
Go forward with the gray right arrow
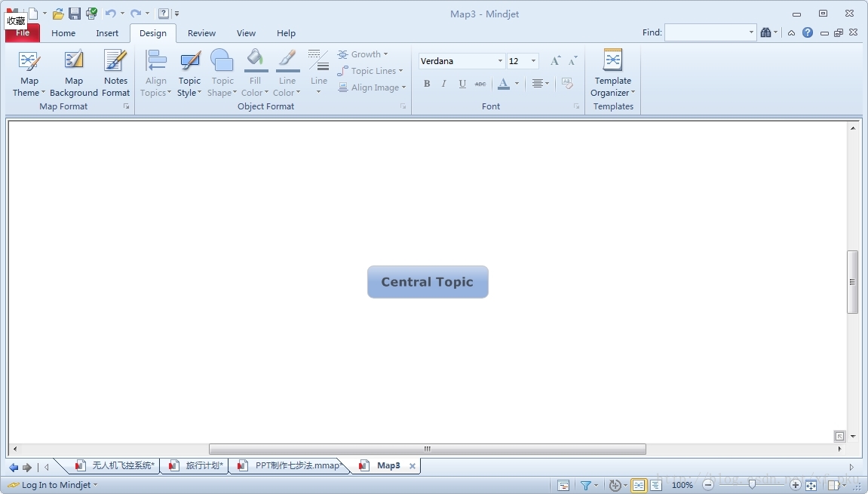27,468
